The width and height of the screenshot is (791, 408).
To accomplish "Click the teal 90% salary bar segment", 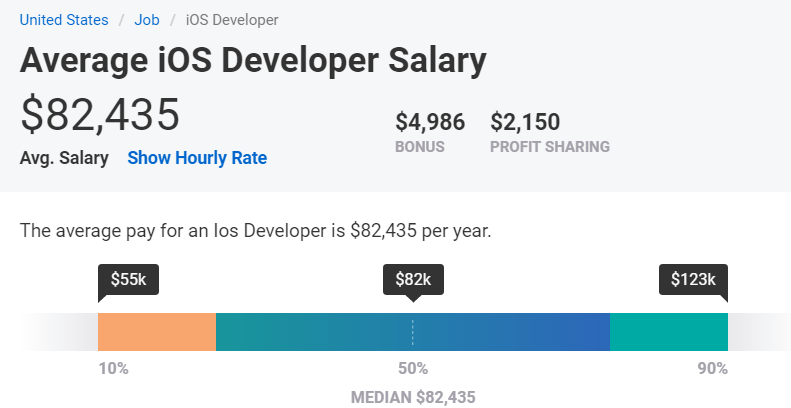I will pos(668,331).
